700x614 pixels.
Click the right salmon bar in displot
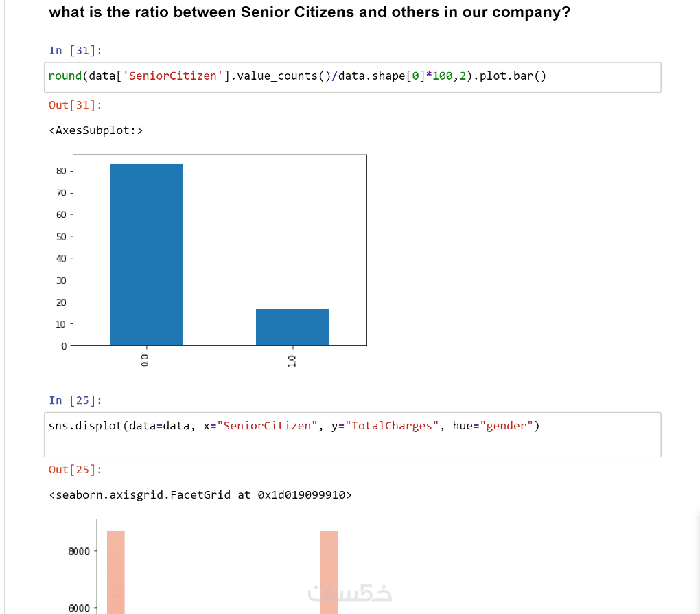click(x=329, y=572)
